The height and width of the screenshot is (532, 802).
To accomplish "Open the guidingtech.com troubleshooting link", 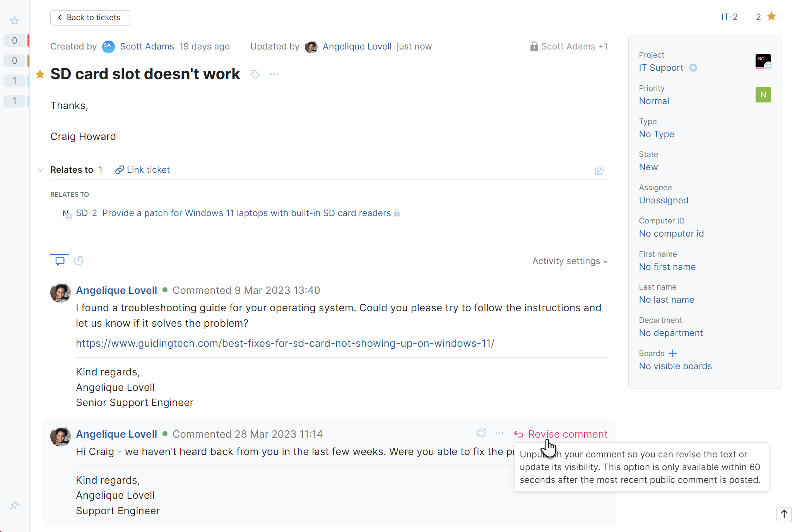I will coord(285,343).
